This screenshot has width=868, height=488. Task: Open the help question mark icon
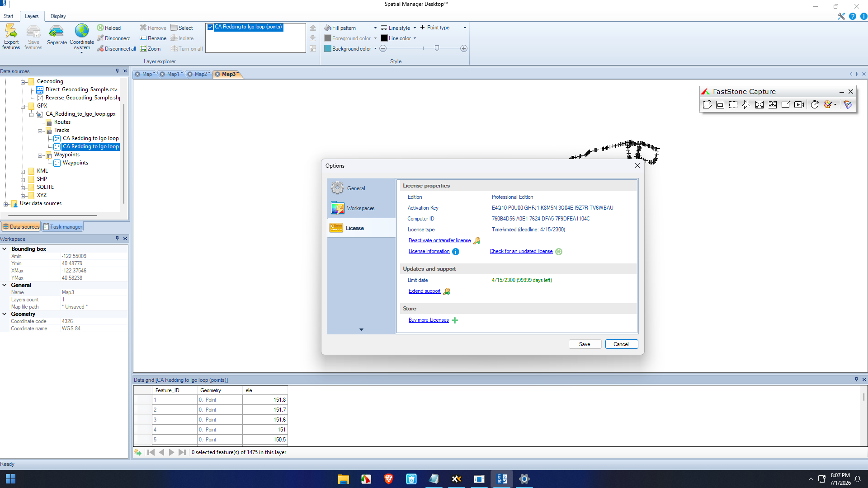[x=853, y=16]
